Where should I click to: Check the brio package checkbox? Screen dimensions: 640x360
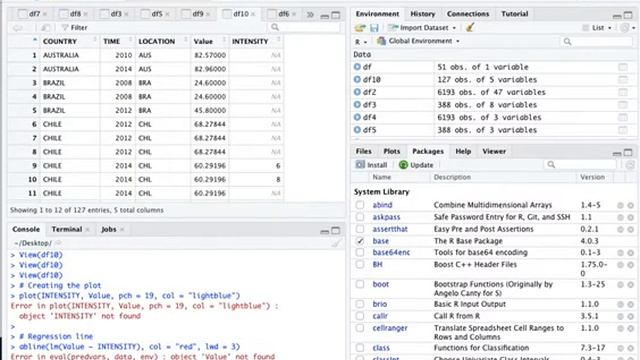360,304
